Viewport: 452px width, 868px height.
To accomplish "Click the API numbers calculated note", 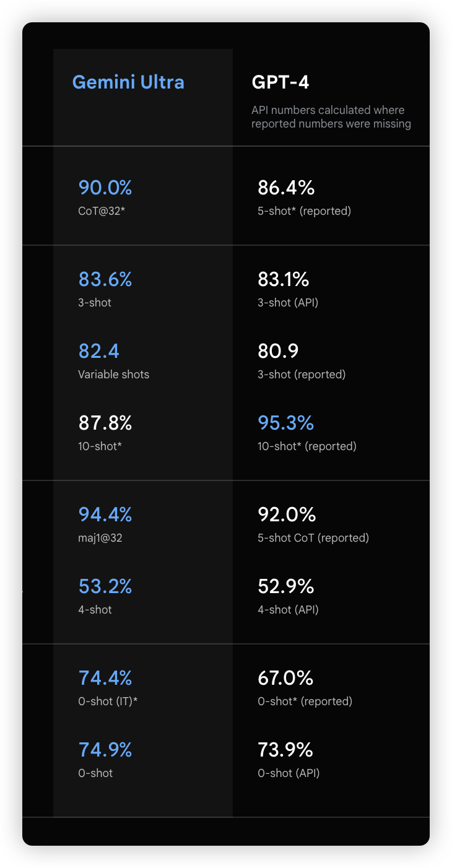I will coord(331,117).
